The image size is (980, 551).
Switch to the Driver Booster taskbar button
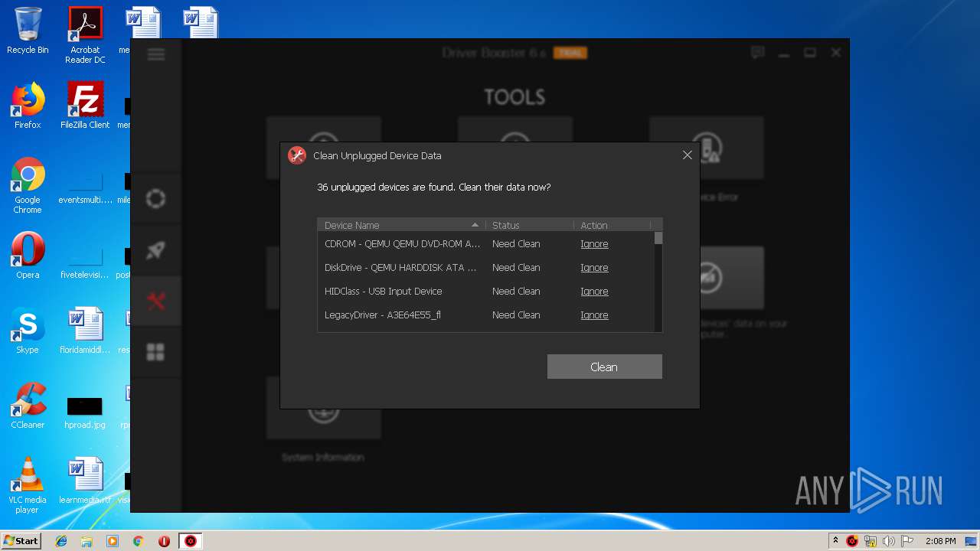[x=191, y=541]
